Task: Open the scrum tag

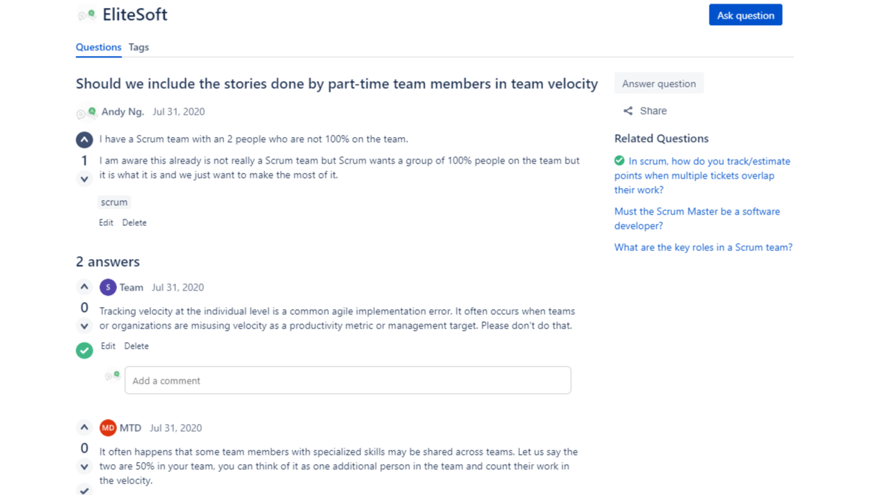Action: tap(114, 202)
